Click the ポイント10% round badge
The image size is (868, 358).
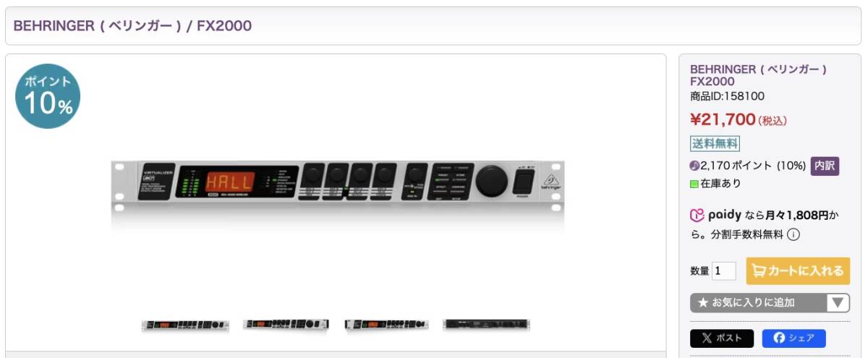pyautogui.click(x=48, y=96)
